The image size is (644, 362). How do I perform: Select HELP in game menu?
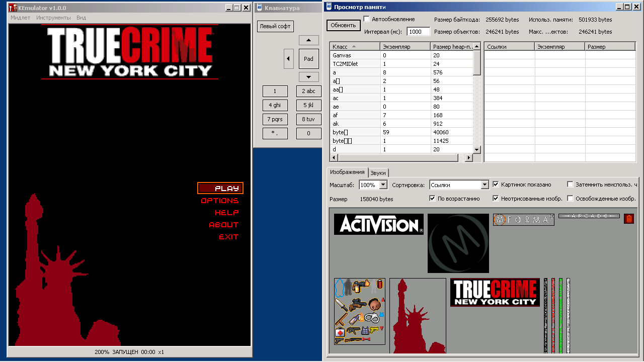pos(226,213)
